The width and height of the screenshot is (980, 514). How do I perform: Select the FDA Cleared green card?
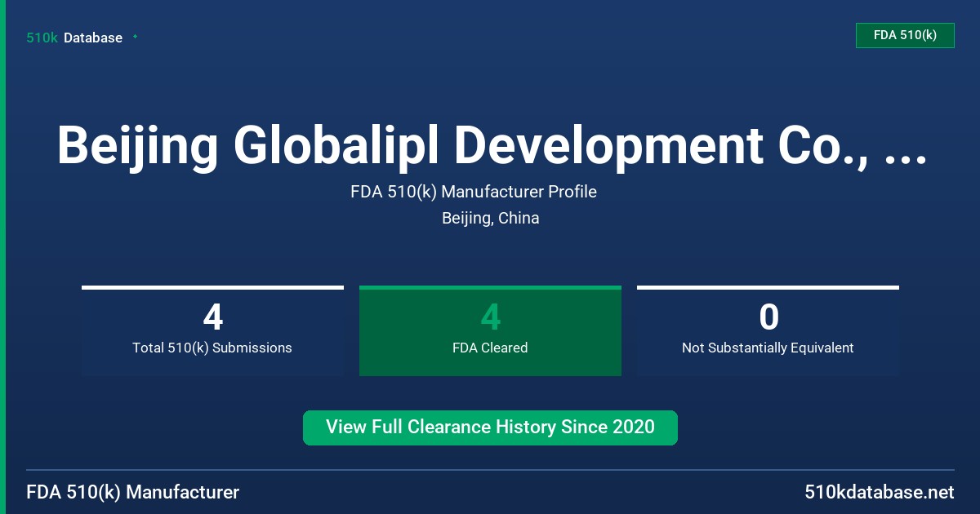[x=490, y=331]
